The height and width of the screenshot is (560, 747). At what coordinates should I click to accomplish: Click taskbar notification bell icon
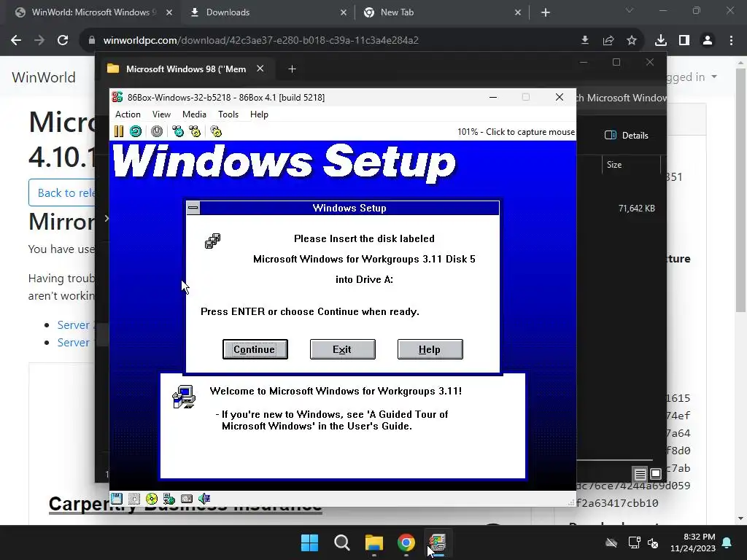pyautogui.click(x=727, y=542)
